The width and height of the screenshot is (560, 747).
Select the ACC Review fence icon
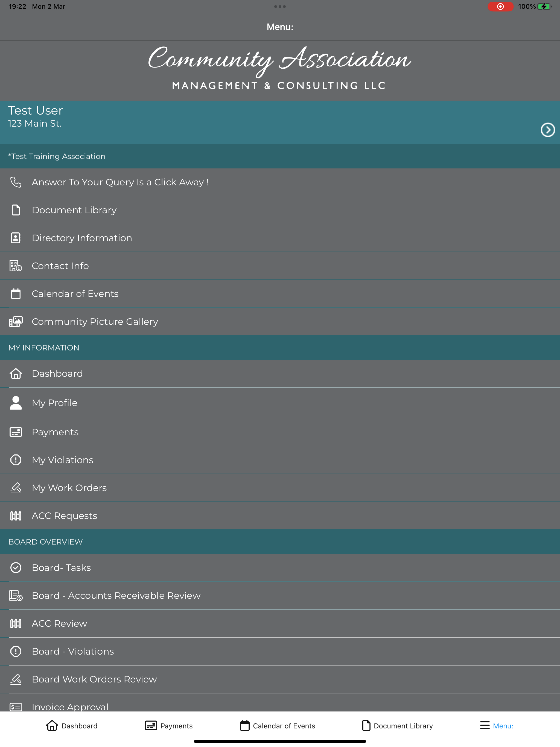[x=16, y=623]
